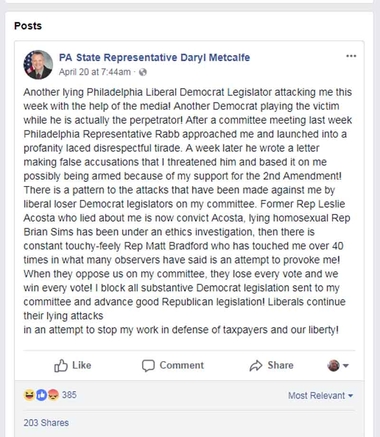The image size is (380, 437).
Task: Expand the Most Relevant comment sorting dropdown
Action: click(320, 396)
